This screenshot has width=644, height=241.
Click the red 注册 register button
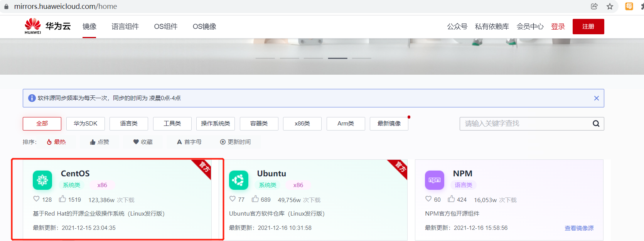click(x=588, y=27)
